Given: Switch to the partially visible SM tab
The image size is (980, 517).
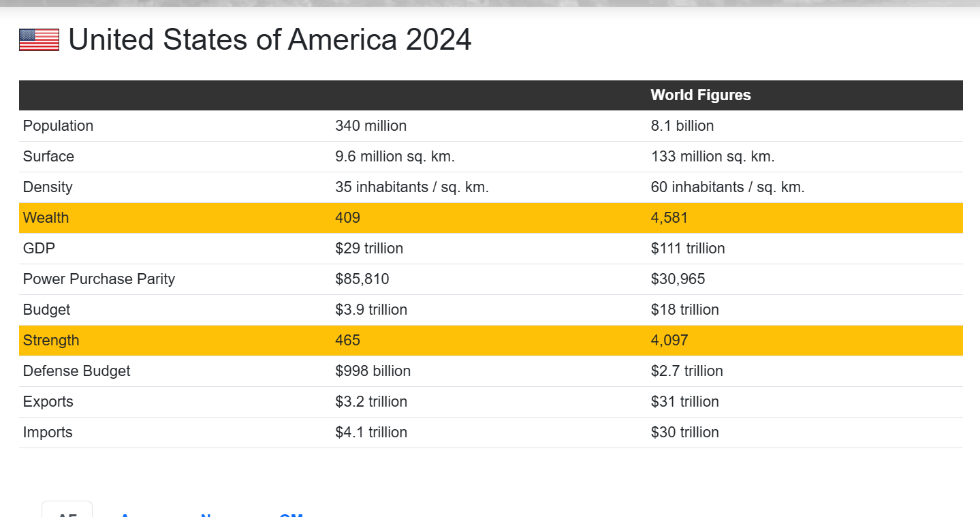Looking at the screenshot, I should [291, 513].
